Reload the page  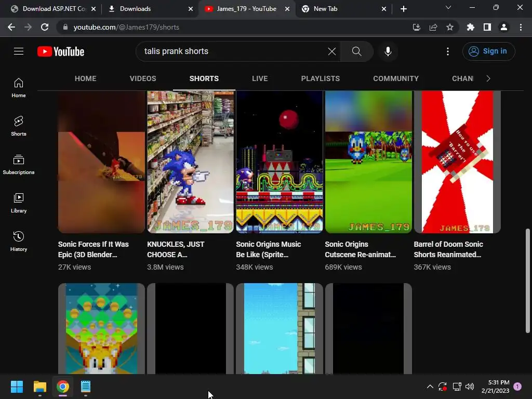coord(45,27)
